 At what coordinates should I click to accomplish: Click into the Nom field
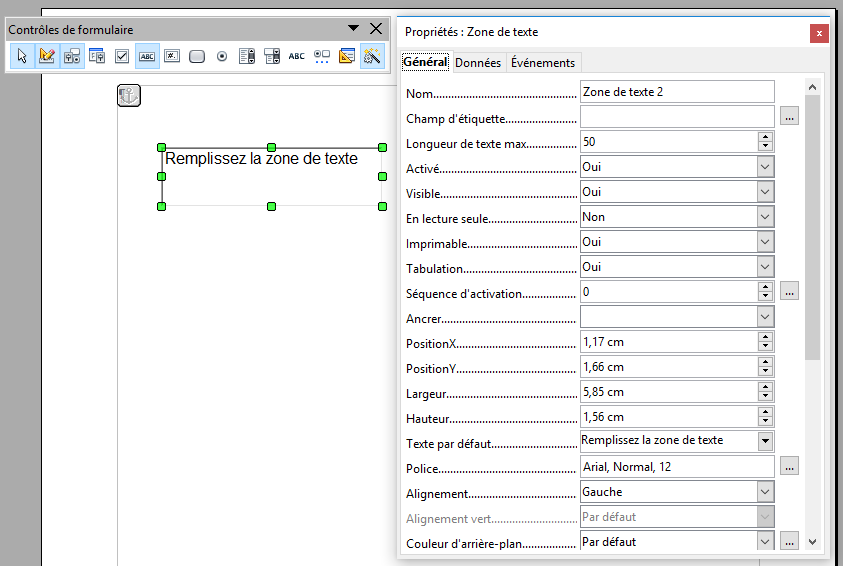[677, 92]
